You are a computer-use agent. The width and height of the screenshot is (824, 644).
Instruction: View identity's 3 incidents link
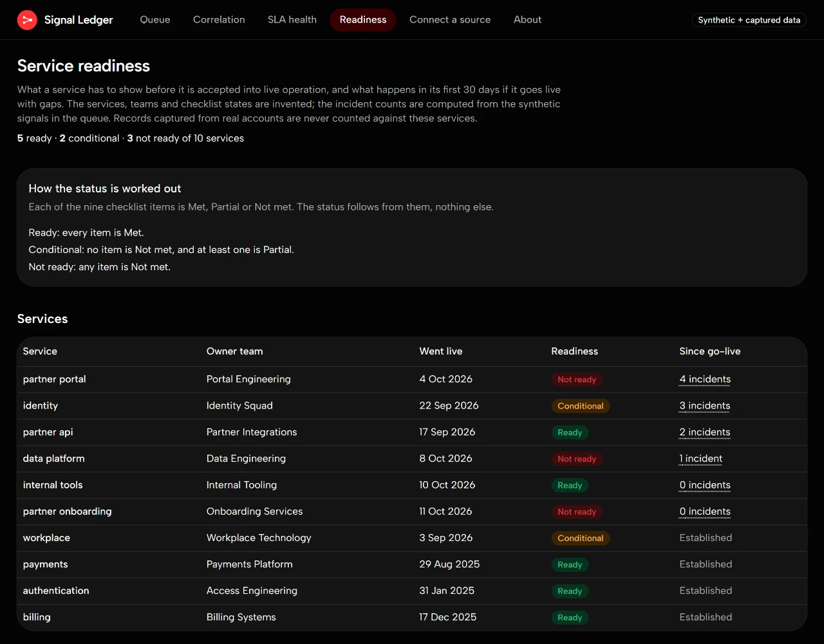click(x=705, y=406)
